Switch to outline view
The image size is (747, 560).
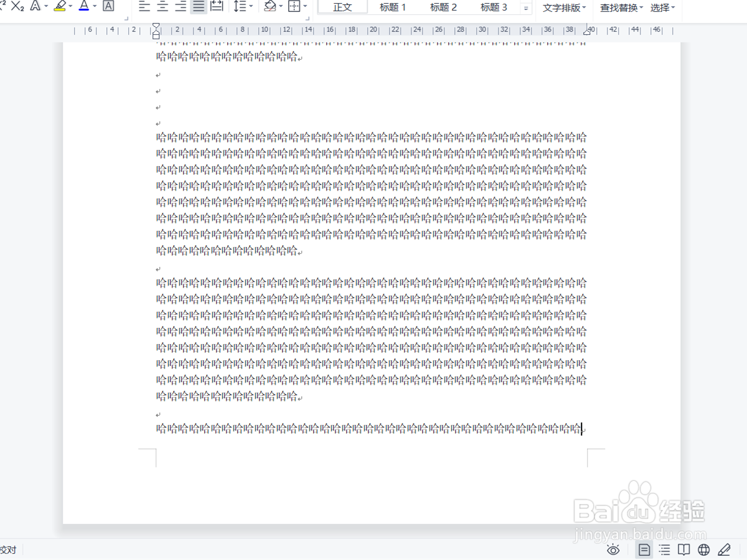click(665, 549)
